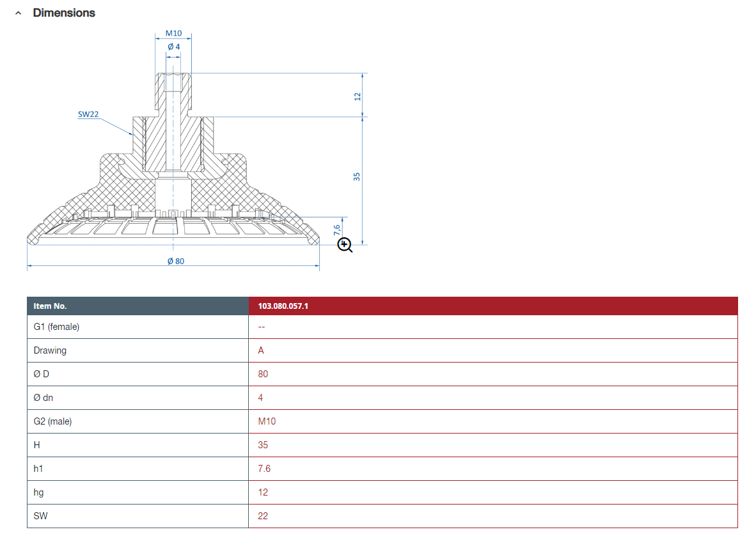Click item number 103.080.057.1 column header
The image size is (756, 548).
pyautogui.click(x=283, y=306)
